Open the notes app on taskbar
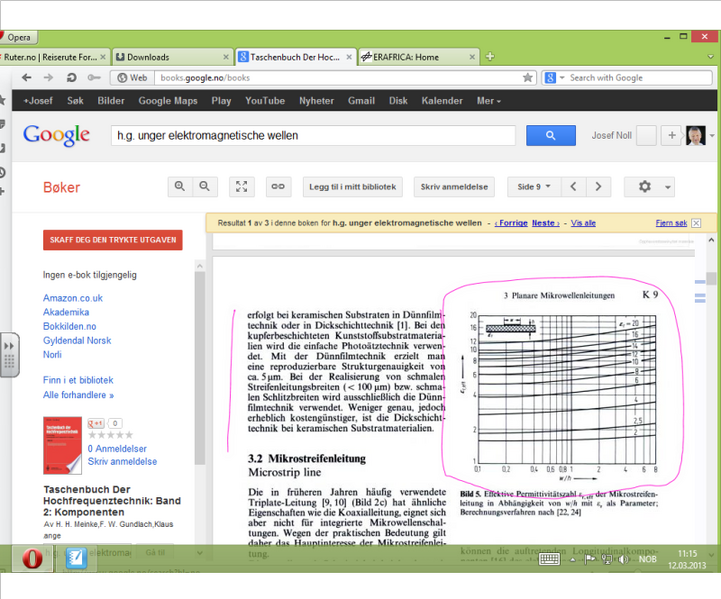This screenshot has width=721, height=599. coord(76,559)
